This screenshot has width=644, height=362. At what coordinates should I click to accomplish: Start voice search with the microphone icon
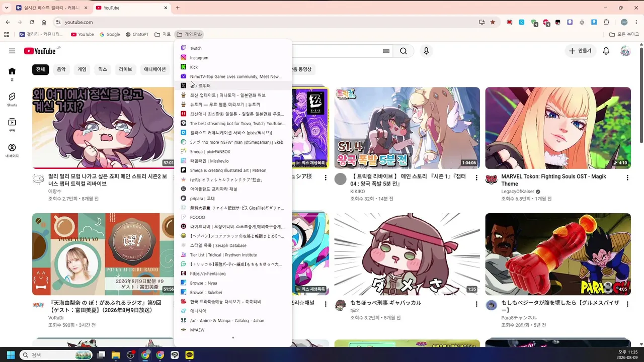(426, 51)
